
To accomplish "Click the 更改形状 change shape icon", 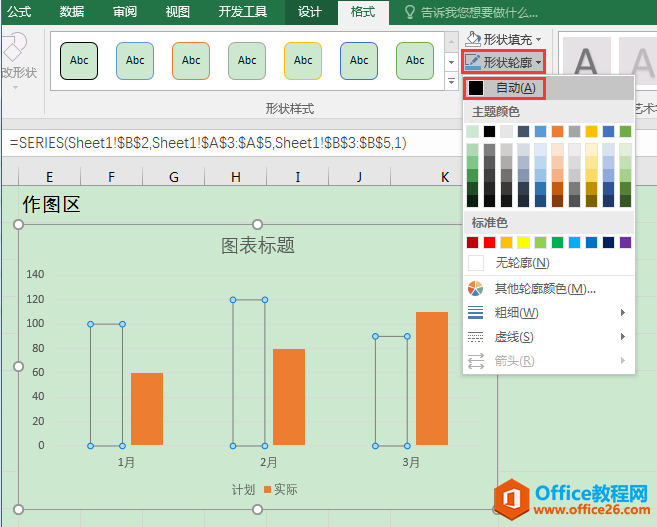I will (15, 47).
